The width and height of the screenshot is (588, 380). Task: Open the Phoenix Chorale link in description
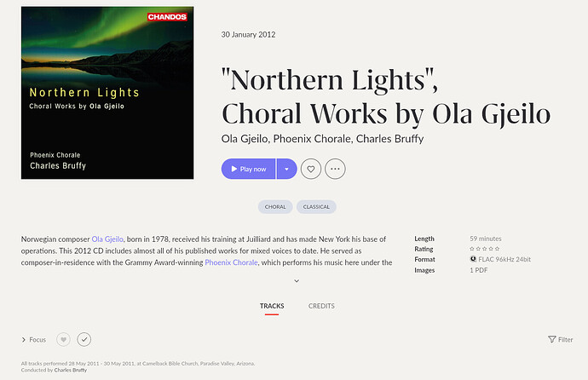coord(230,262)
